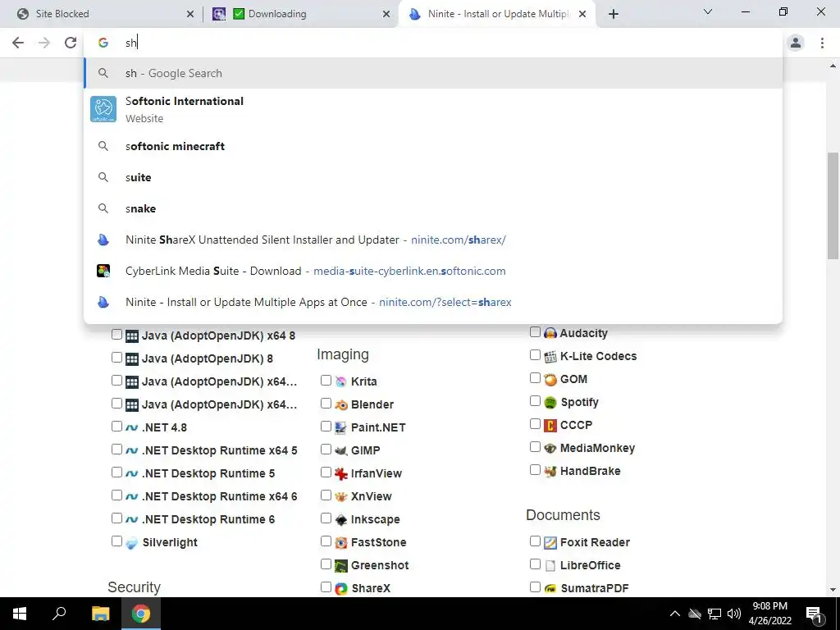This screenshot has height=630, width=840.
Task: Select the .NET 4.8 checkbox
Action: coord(116,427)
